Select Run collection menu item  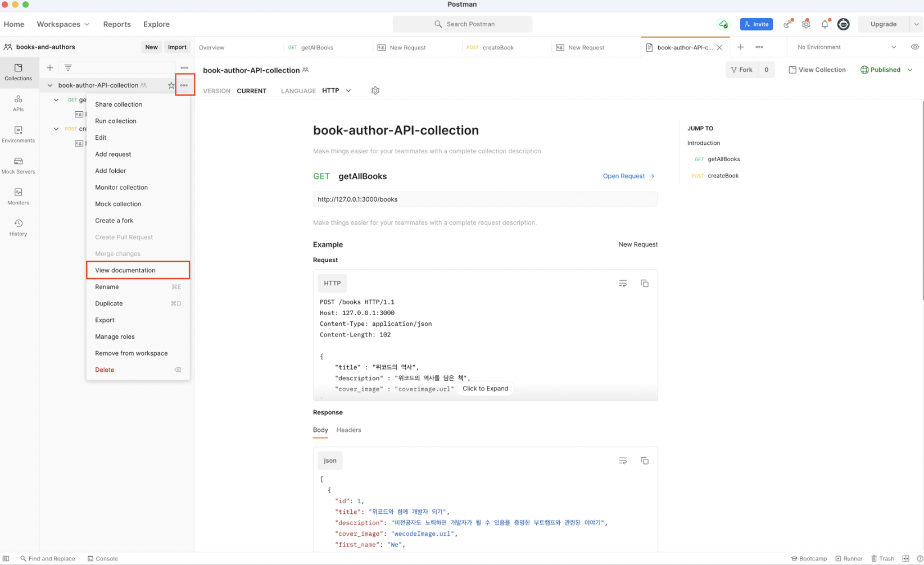(138, 121)
